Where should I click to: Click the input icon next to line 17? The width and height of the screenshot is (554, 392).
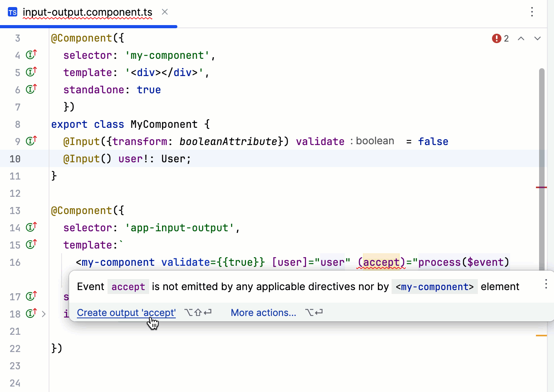coord(31,296)
